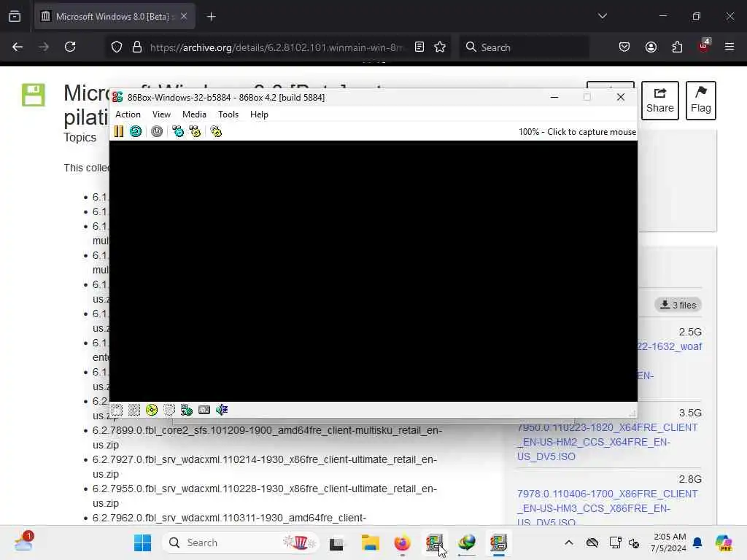747x560 pixels.
Task: Click the 3.5G file size text
Action: [690, 413]
